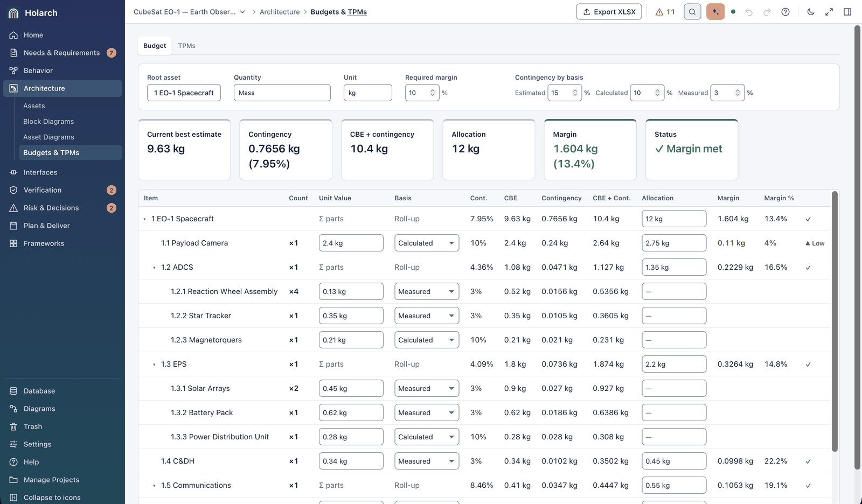
Task: Open the Plan & Deliver section
Action: (x=62, y=226)
